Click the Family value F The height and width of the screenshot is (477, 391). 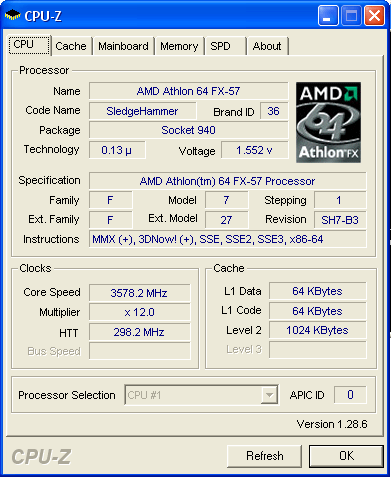click(110, 200)
